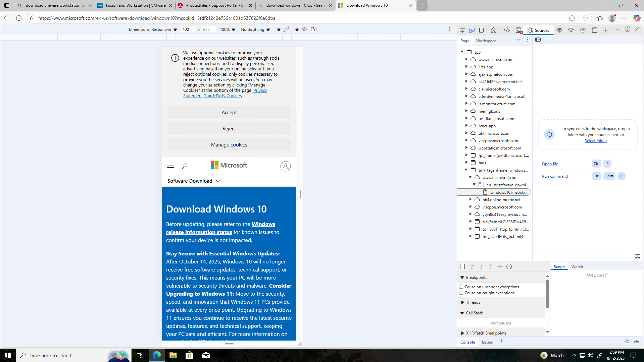The width and height of the screenshot is (644, 362).
Task: Select the Scope tab
Action: click(559, 267)
